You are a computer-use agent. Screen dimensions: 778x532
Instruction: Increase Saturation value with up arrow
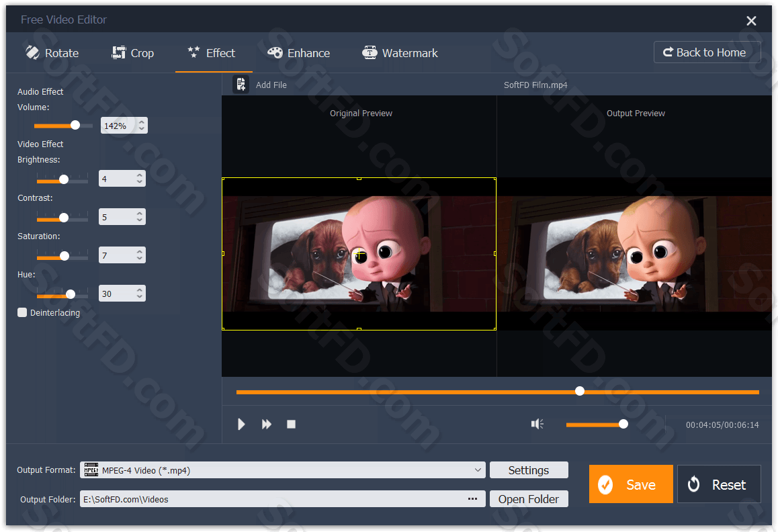(140, 251)
